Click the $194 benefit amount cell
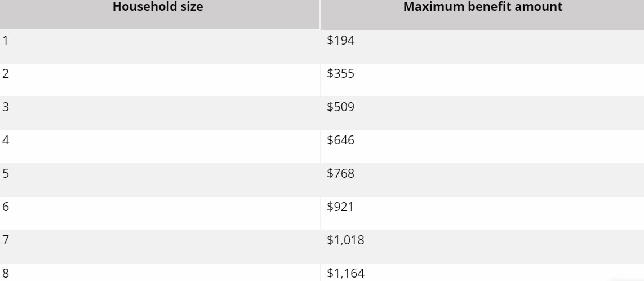Image resolution: width=644 pixels, height=281 pixels. (340, 41)
